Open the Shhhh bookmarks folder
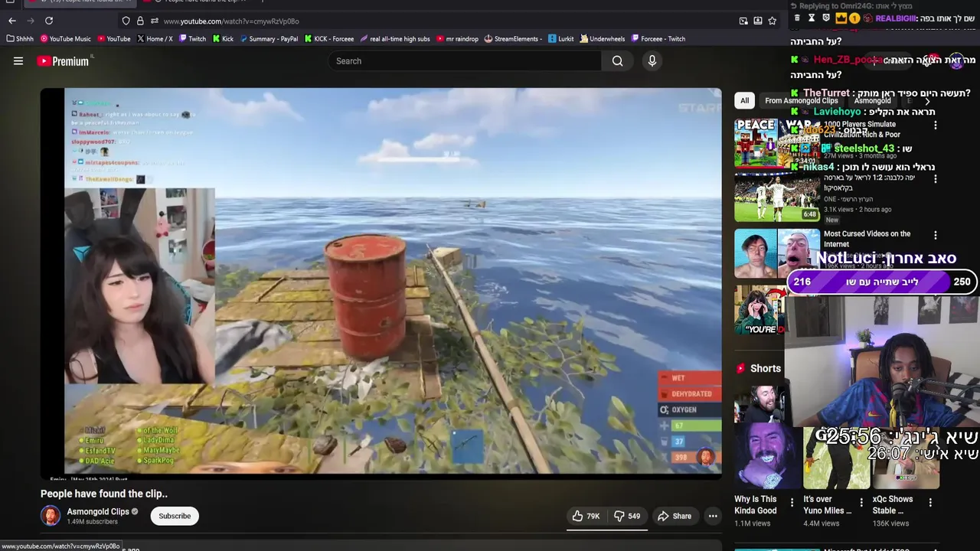 click(20, 38)
